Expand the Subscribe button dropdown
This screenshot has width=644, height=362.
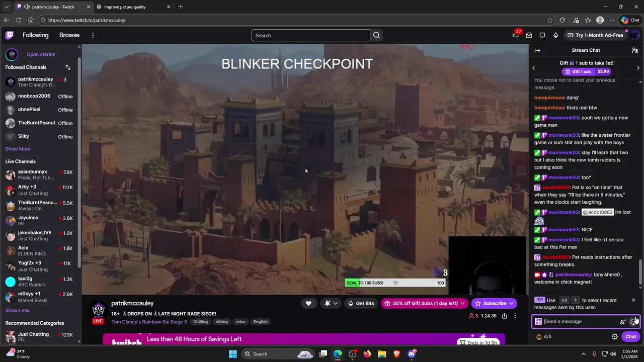511,303
